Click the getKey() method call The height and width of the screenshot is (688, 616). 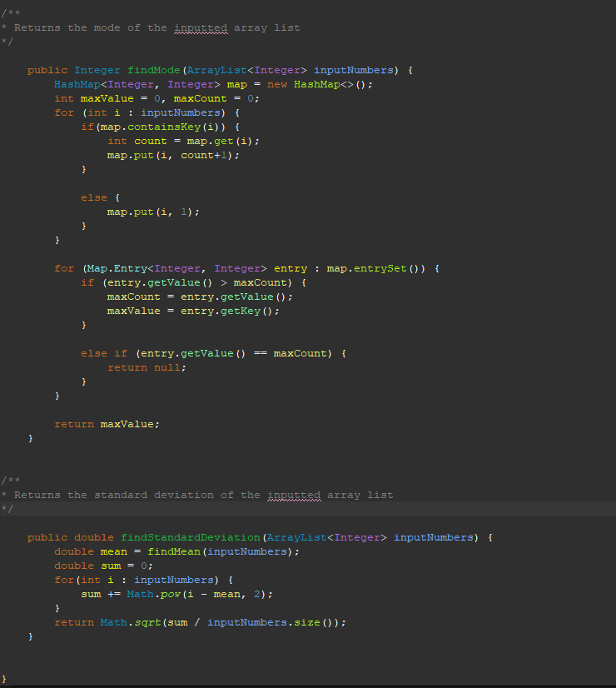click(x=246, y=311)
